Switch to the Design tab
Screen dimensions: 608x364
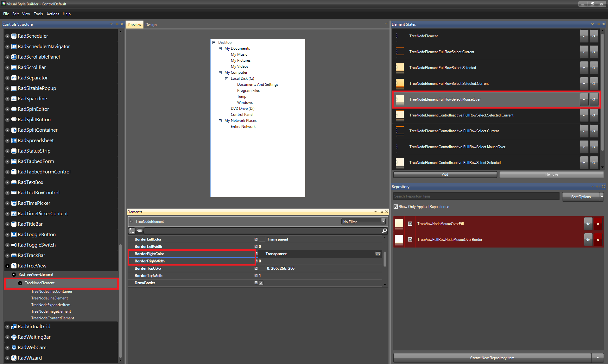pyautogui.click(x=151, y=25)
